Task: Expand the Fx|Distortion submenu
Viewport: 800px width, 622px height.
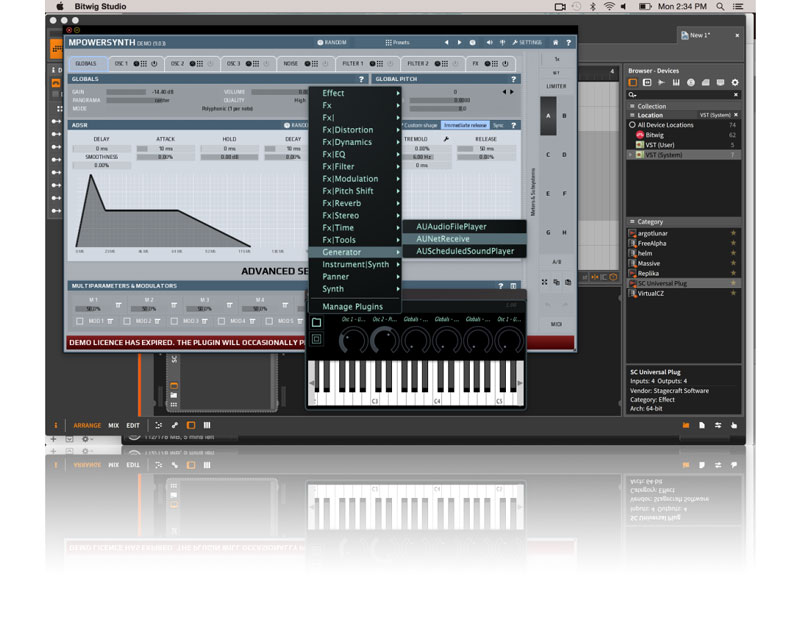Action: (355, 130)
